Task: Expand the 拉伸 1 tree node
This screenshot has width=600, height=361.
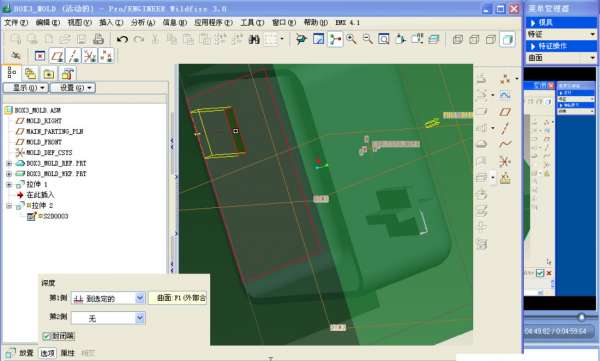Action: [x=9, y=185]
